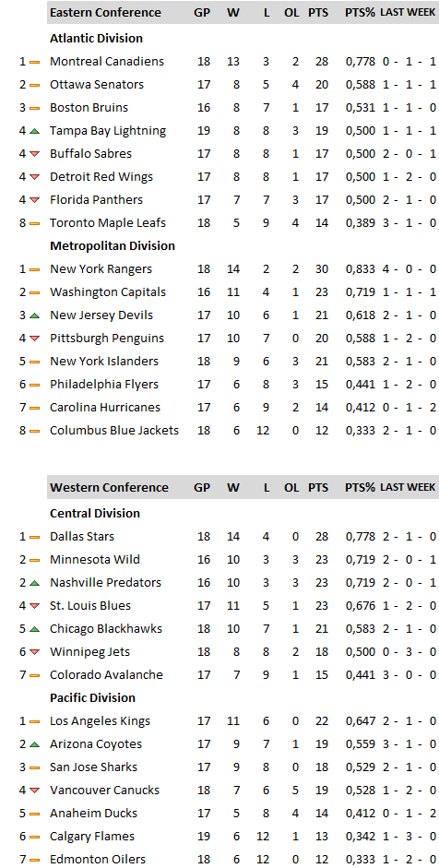Click the red down arrow beside Pittsburgh Penguins

34,339
